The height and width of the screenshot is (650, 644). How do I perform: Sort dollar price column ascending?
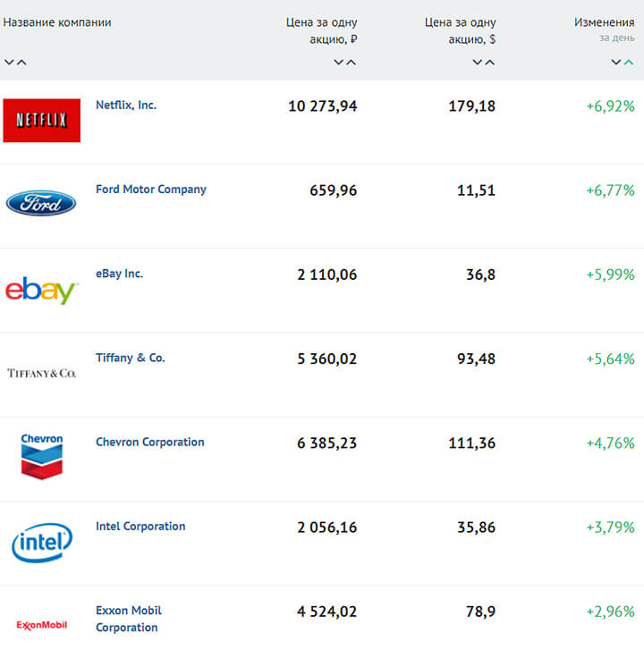[490, 63]
